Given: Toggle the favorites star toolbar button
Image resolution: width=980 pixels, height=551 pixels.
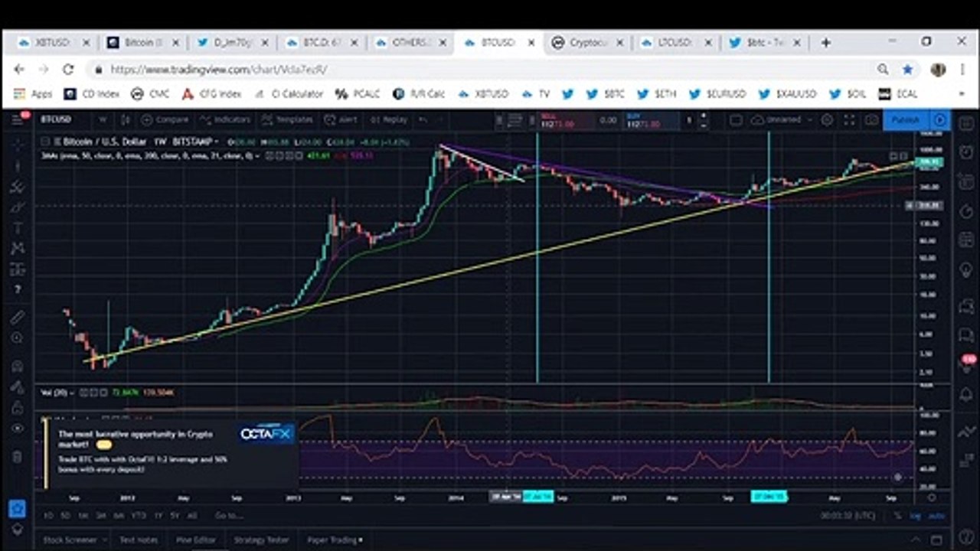Looking at the screenshot, I should (x=18, y=507).
